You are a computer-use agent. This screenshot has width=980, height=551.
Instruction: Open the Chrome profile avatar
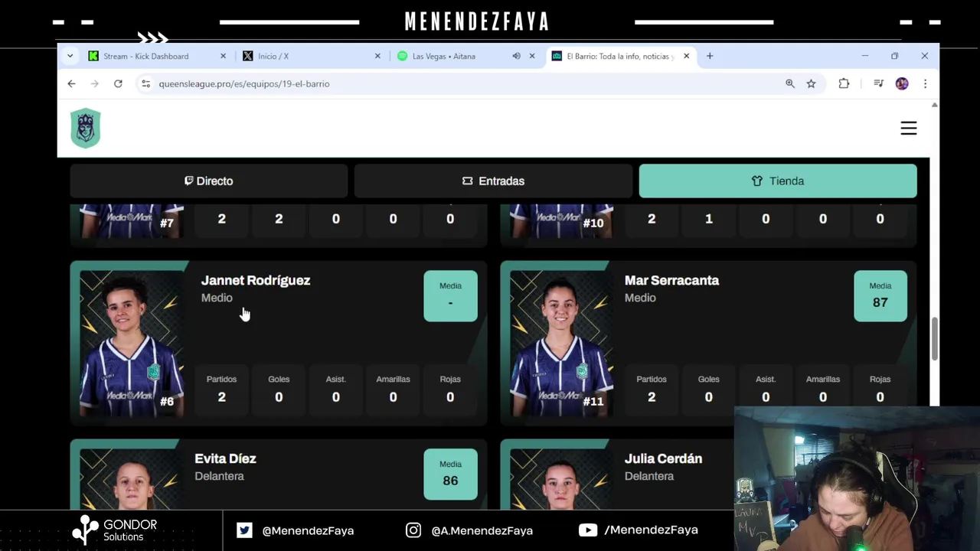click(902, 83)
